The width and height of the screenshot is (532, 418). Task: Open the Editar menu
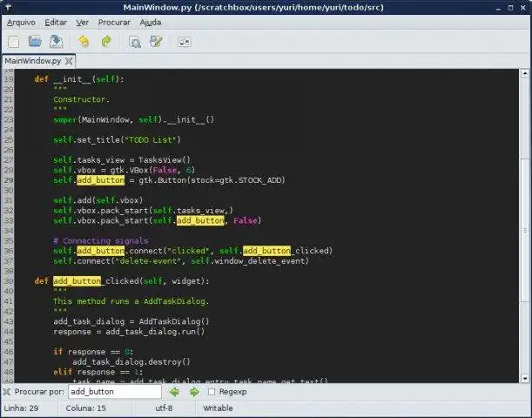(56, 22)
